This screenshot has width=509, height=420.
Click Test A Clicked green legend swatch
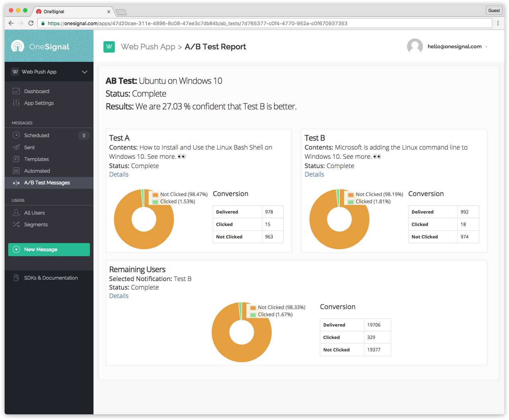click(x=155, y=202)
